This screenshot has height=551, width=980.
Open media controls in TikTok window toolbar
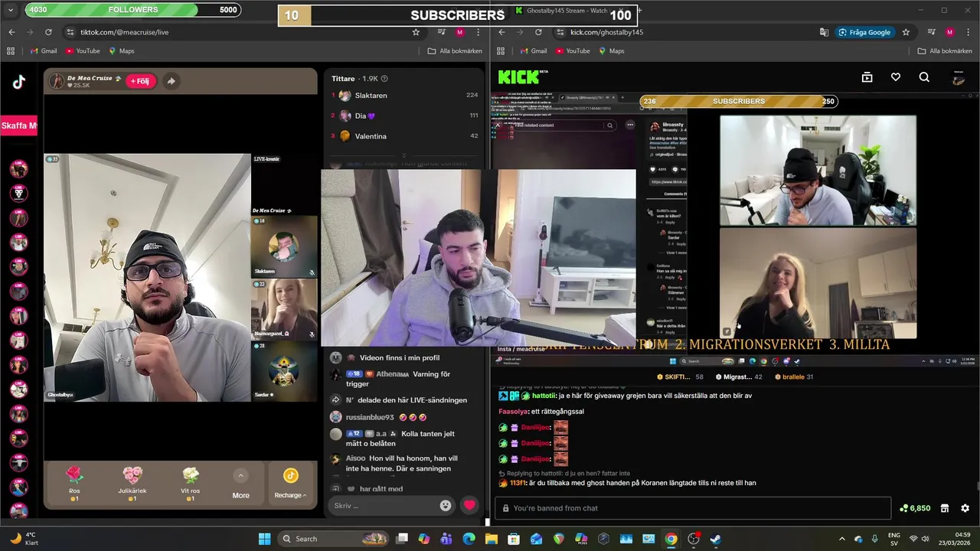442,32
